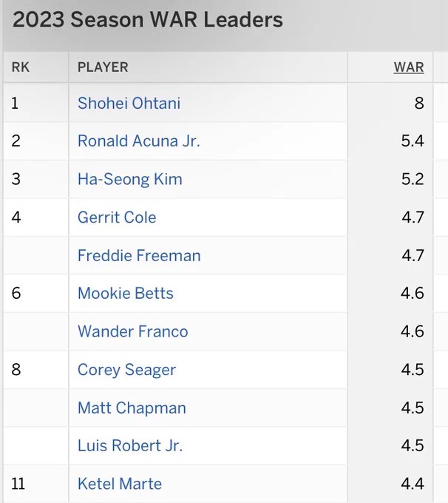Click on Mookie Betts
The width and height of the screenshot is (448, 503).
click(125, 294)
